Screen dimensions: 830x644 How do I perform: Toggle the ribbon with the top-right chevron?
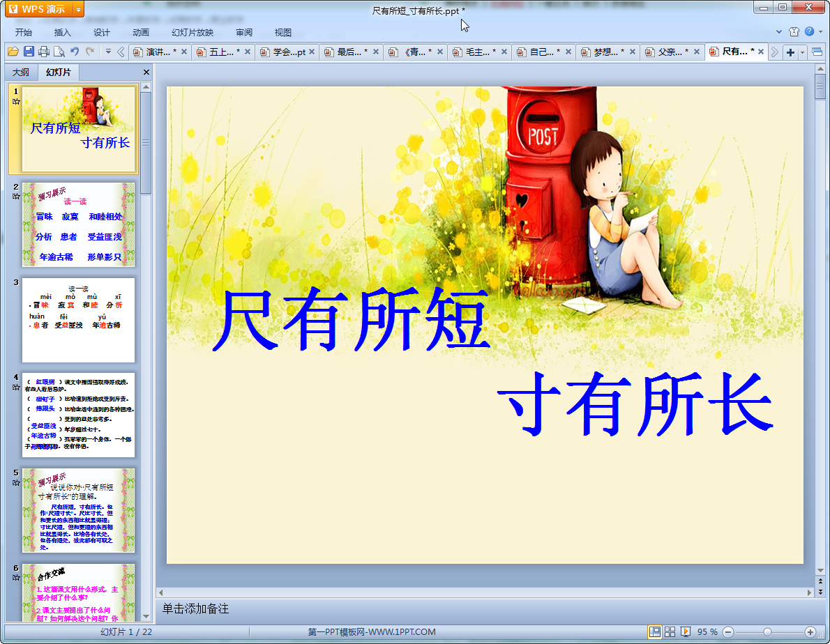778,32
